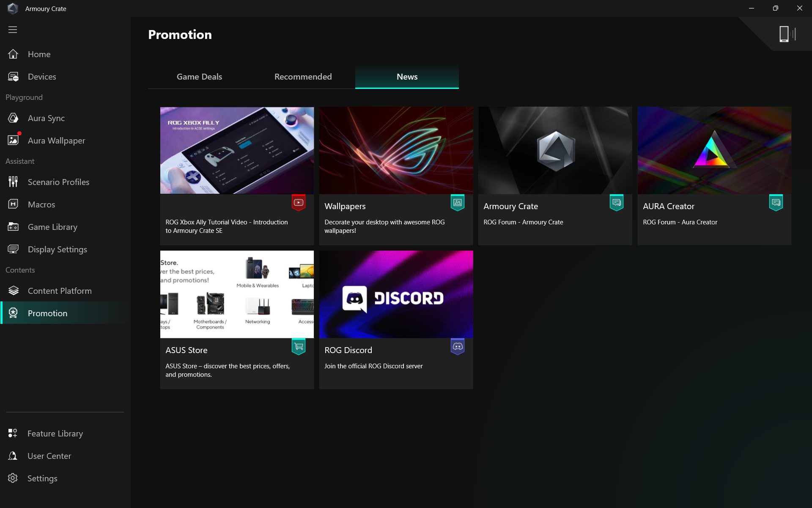Image resolution: width=812 pixels, height=508 pixels.
Task: Click 'Join the official ROG Discord server'
Action: click(x=373, y=366)
